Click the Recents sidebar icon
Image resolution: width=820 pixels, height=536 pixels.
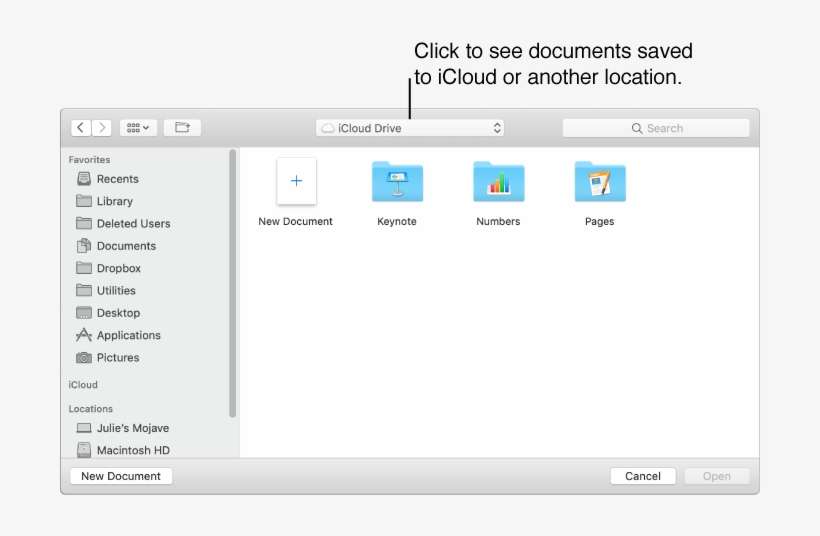pos(84,179)
